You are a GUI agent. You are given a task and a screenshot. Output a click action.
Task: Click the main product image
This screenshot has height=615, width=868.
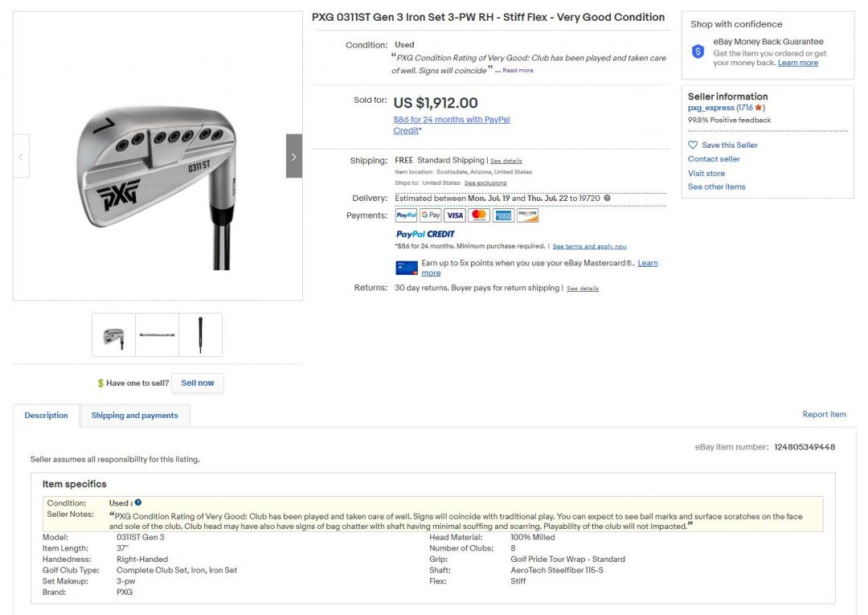point(158,156)
